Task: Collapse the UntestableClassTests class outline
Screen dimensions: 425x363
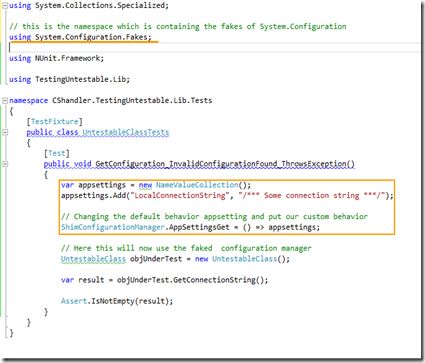Action: coord(5,132)
